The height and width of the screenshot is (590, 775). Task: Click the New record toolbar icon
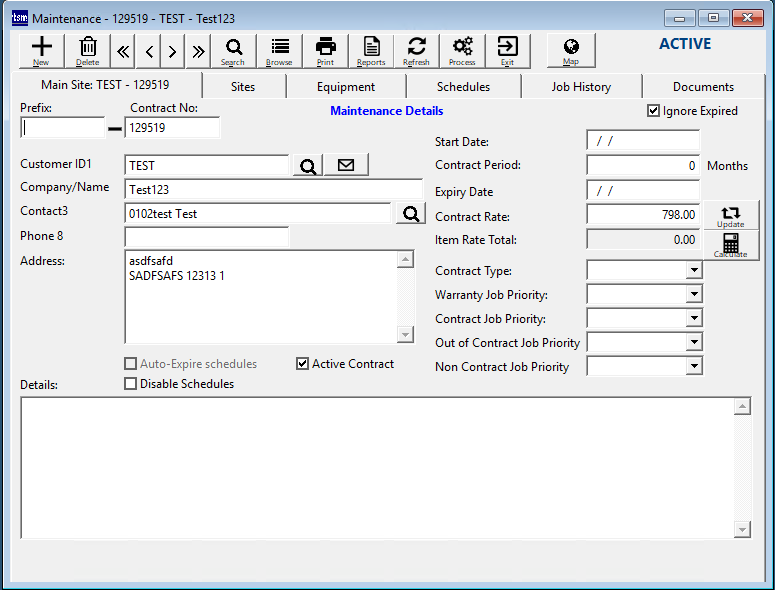41,50
